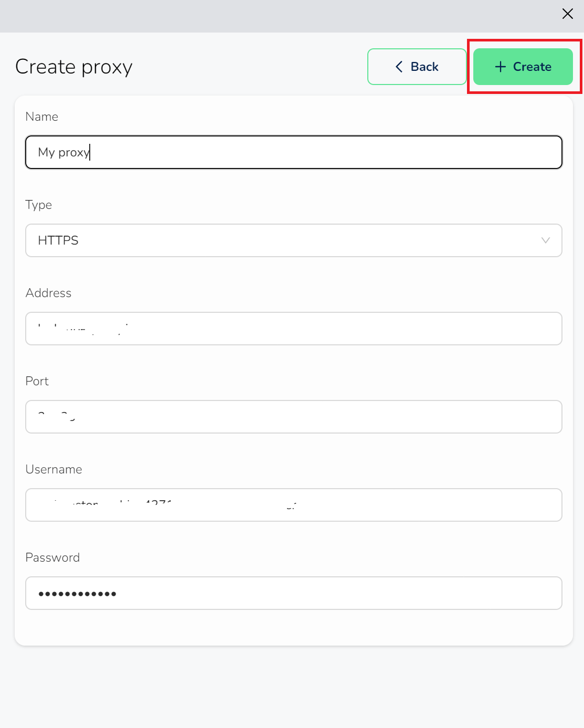Click the plus icon in Create
The height and width of the screenshot is (728, 584).
[501, 67]
